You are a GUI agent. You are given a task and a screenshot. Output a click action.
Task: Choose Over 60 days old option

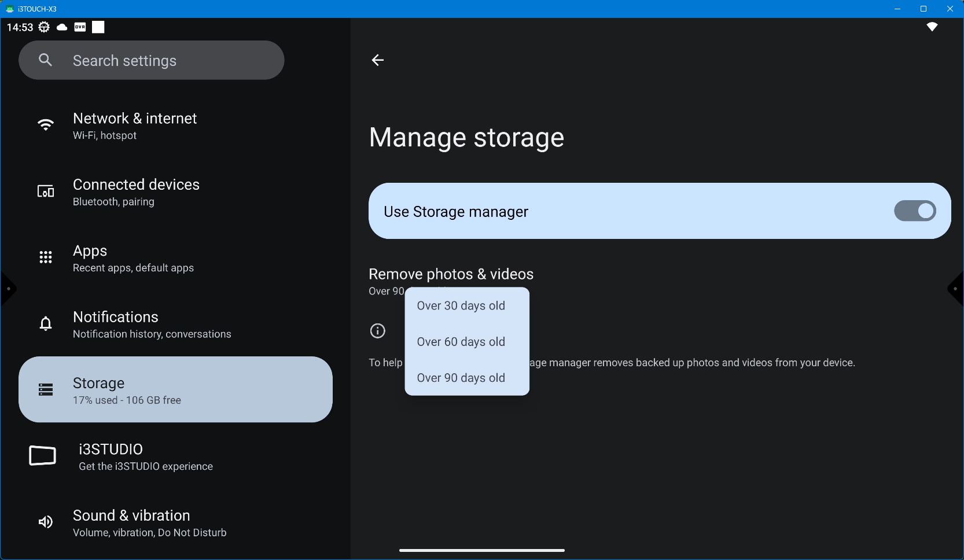pos(461,342)
